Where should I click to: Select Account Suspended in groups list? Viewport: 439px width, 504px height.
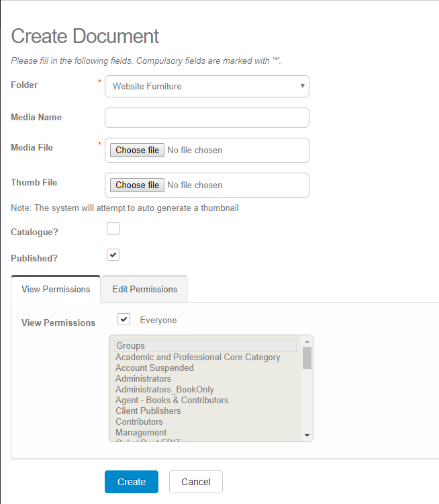point(154,368)
